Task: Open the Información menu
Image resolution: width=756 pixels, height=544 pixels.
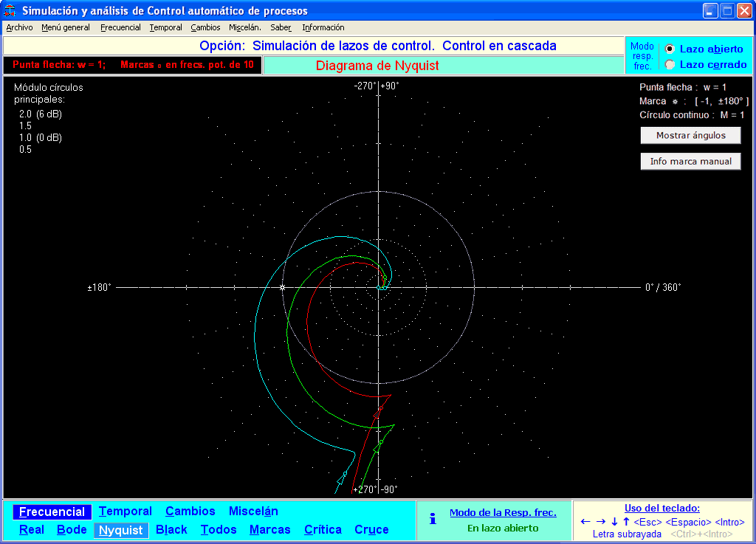Action: [x=323, y=27]
